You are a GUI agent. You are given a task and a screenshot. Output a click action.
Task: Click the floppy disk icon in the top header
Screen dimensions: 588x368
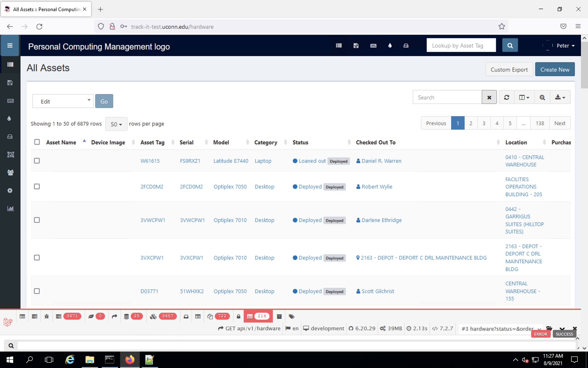tap(356, 46)
